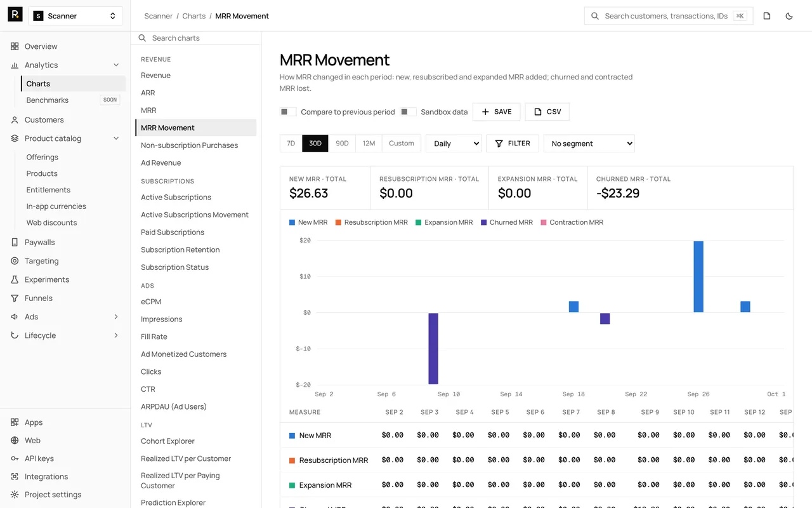Open the documentation page icon in header
812x508 pixels.
(767, 16)
